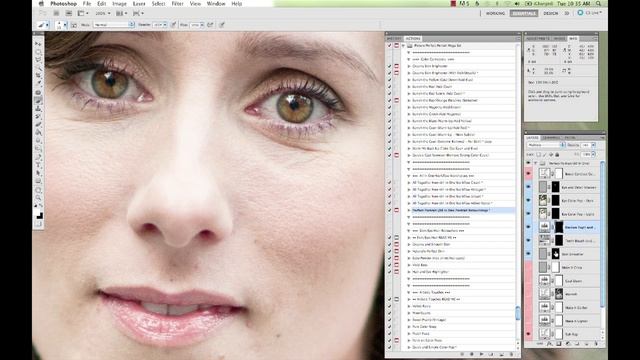The height and width of the screenshot is (360, 640).
Task: Hide the Soft Pop layer
Action: tap(529, 334)
